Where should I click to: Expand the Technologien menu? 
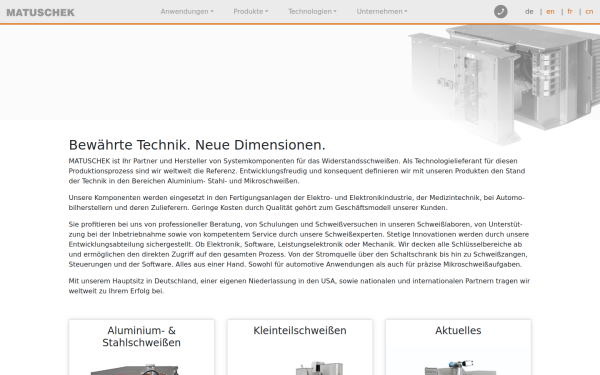click(x=312, y=11)
